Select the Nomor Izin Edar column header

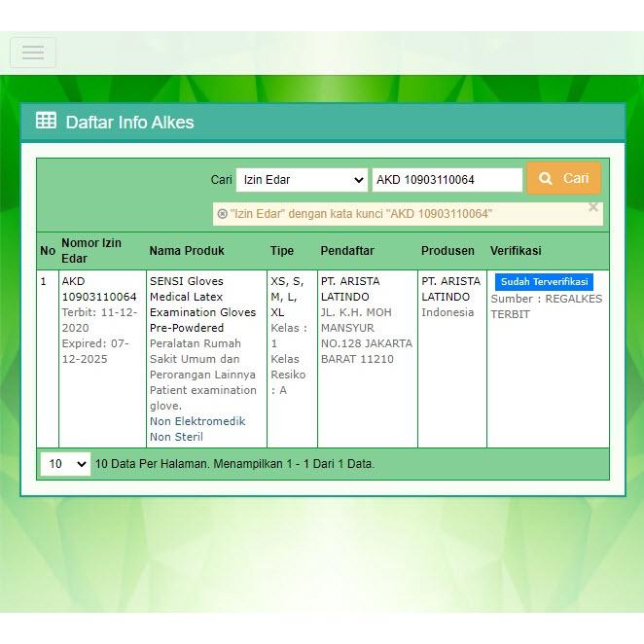[x=91, y=251]
